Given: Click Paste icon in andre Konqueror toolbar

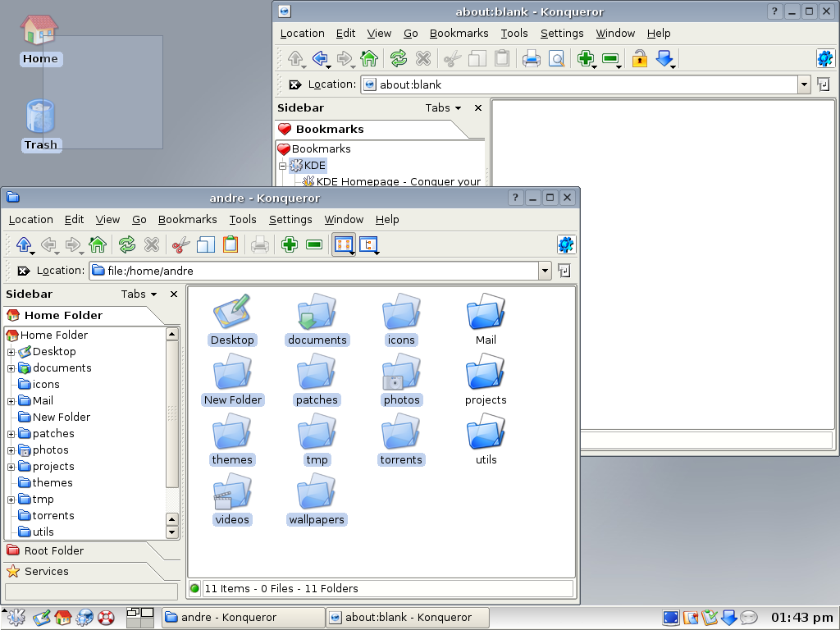Looking at the screenshot, I should coord(231,244).
